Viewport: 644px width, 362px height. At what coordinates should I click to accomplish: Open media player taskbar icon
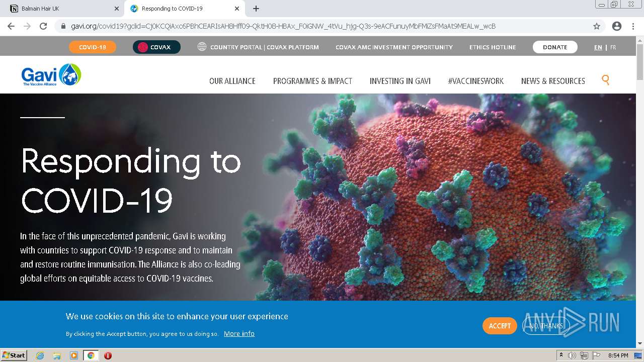74,355
